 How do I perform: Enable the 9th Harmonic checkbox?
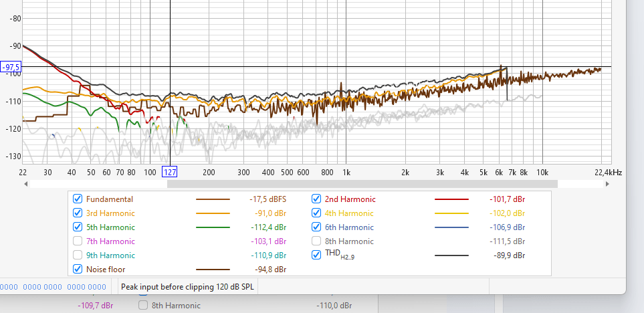[78, 255]
